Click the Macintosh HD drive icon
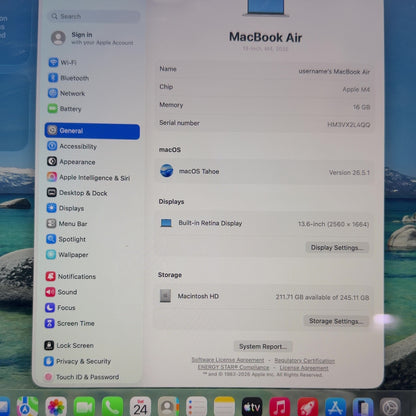Viewport: 416px width, 416px height. click(x=165, y=296)
